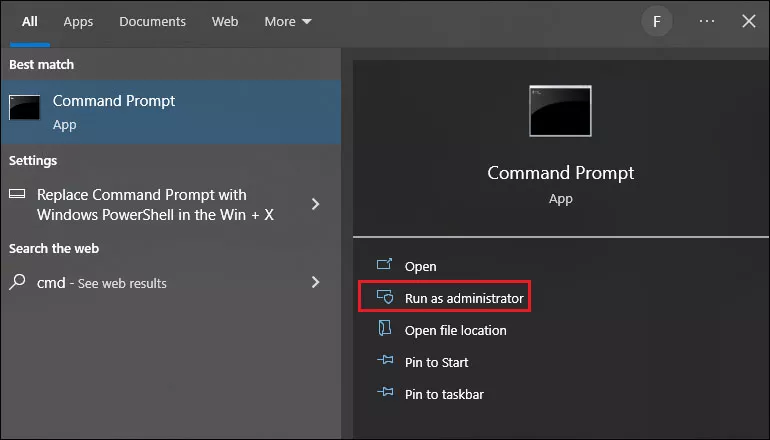This screenshot has width=770, height=440.
Task: Click the Settings section heading
Action: 33,161
